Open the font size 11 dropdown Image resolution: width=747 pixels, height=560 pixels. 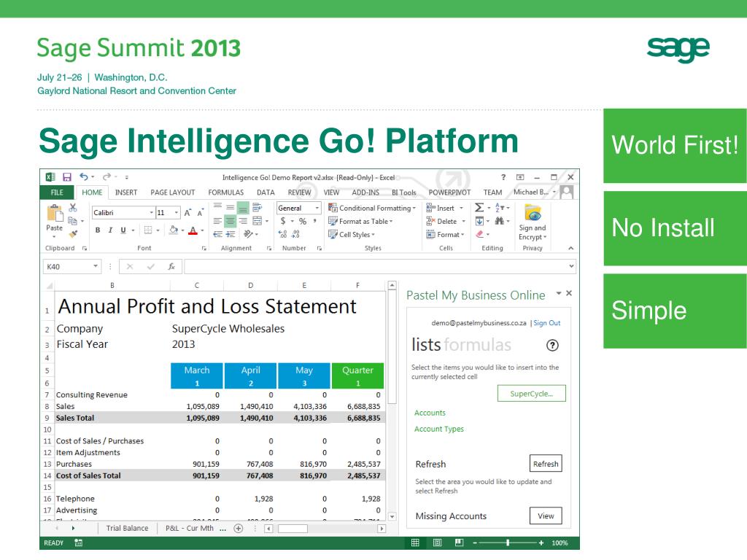pos(177,212)
